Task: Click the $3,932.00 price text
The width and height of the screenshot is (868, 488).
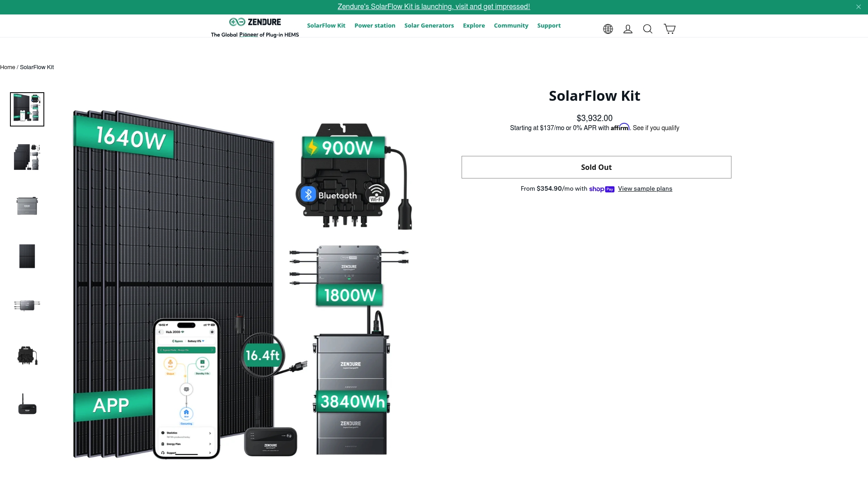Action: 594,118
